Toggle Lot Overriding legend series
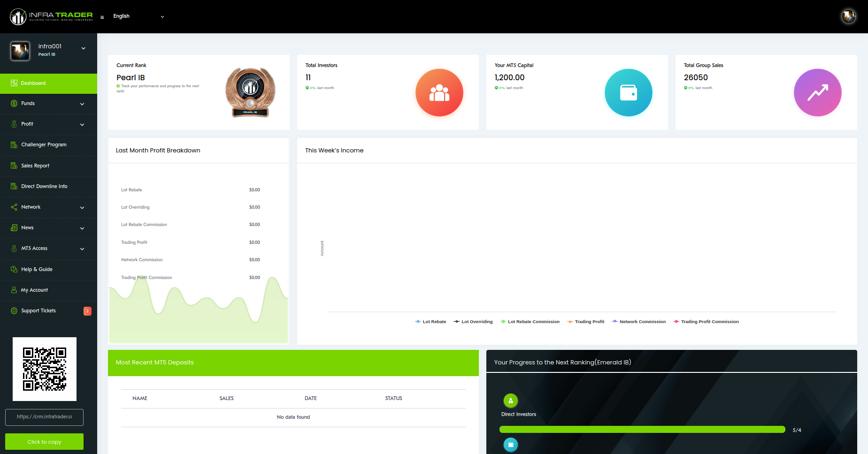 [473, 322]
